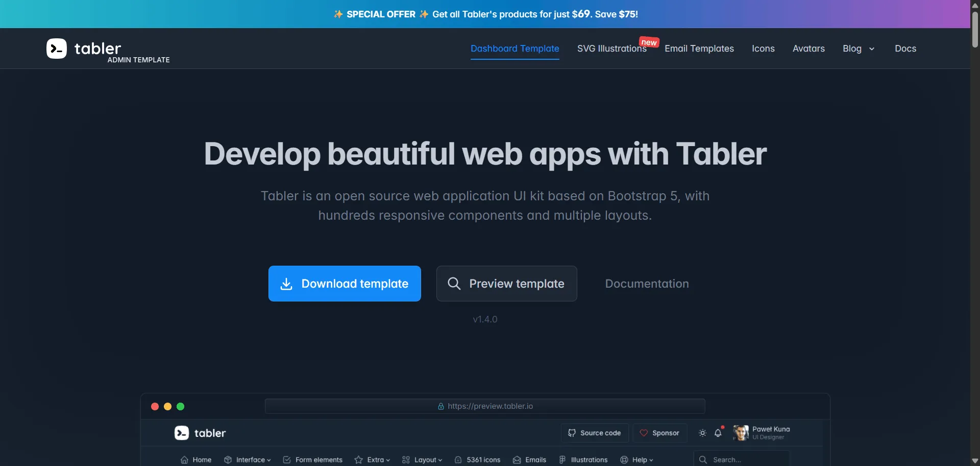Click the Help lifebuoy icon

[x=624, y=460]
